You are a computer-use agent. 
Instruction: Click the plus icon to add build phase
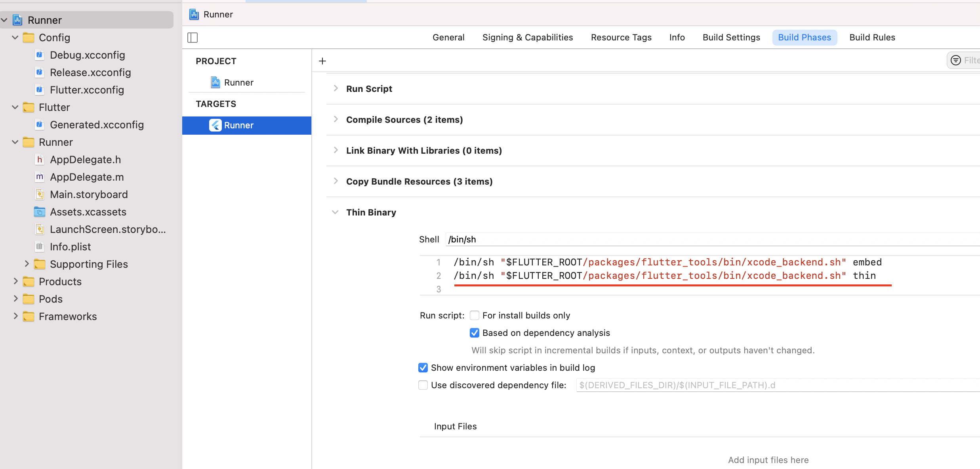(322, 61)
